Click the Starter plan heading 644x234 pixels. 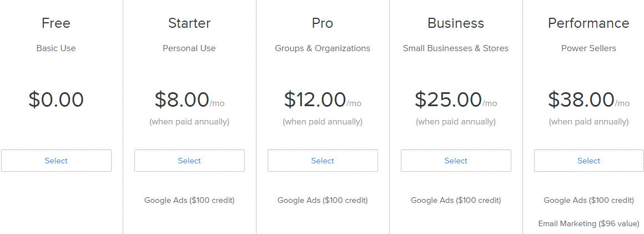189,23
